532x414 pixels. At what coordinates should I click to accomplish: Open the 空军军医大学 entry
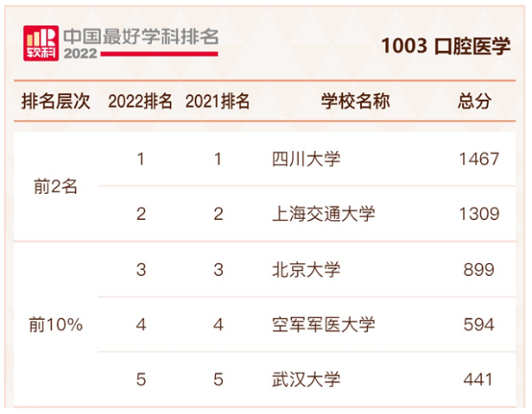[324, 325]
